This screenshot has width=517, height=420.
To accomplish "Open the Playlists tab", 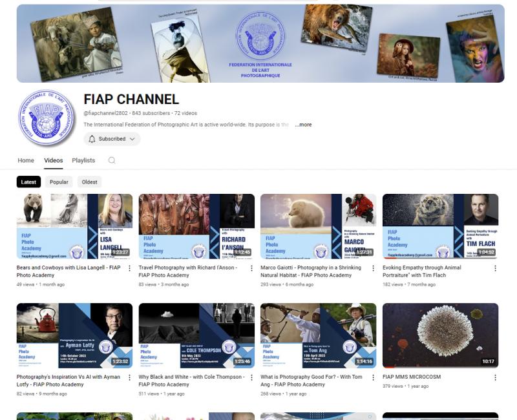I will [x=83, y=160].
